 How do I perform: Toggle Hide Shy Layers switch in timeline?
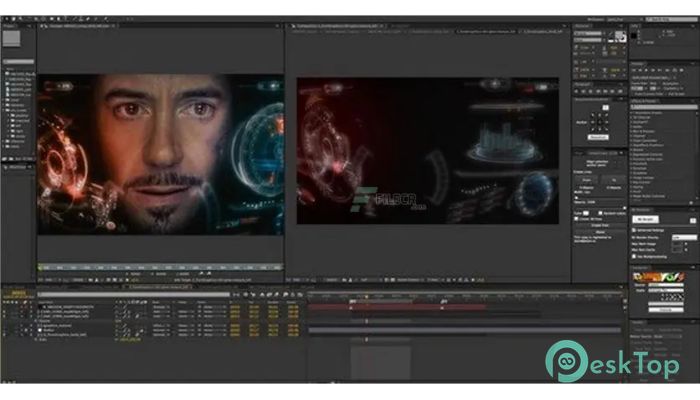point(262,295)
